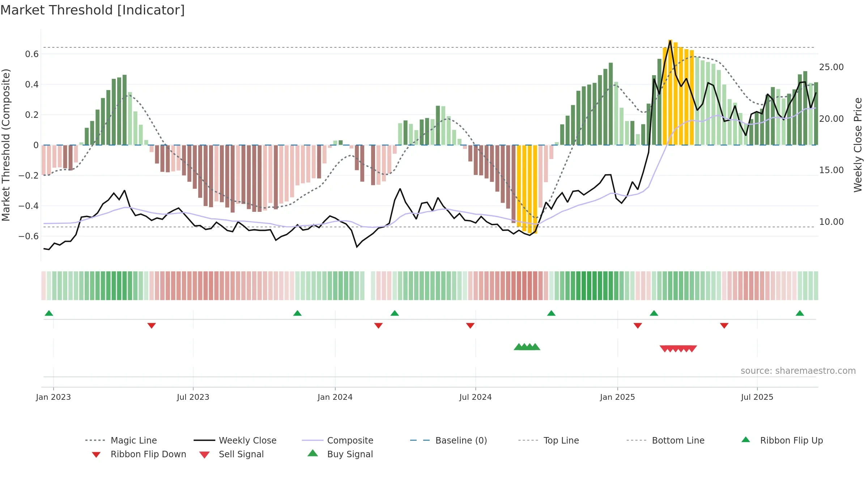Click the red Ribbon Flip Down legend triangle
The width and height of the screenshot is (868, 488).
pyautogui.click(x=96, y=455)
